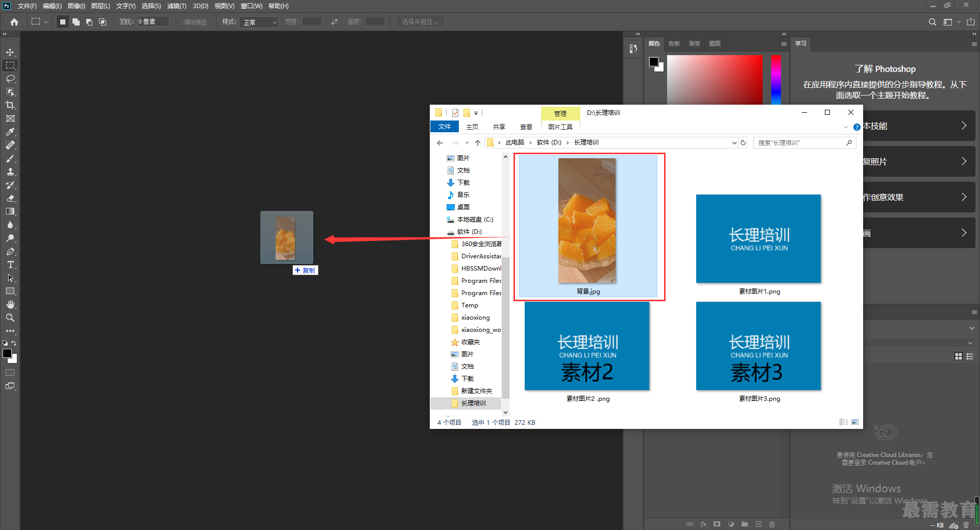
Task: Select the Crop tool
Action: tap(10, 105)
